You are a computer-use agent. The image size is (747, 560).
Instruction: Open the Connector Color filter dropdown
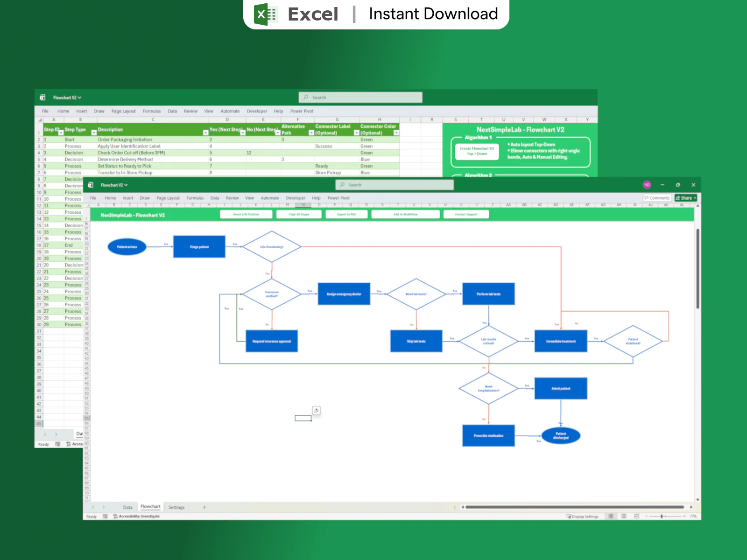pos(396,133)
